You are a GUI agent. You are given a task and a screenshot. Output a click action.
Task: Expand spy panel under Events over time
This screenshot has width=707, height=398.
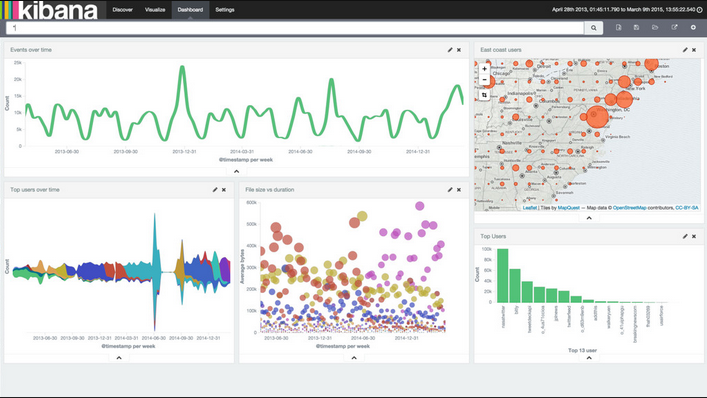pos(236,171)
